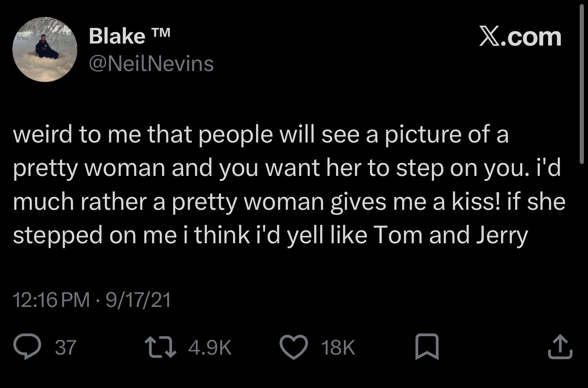Click the X.com logo text

coord(520,37)
